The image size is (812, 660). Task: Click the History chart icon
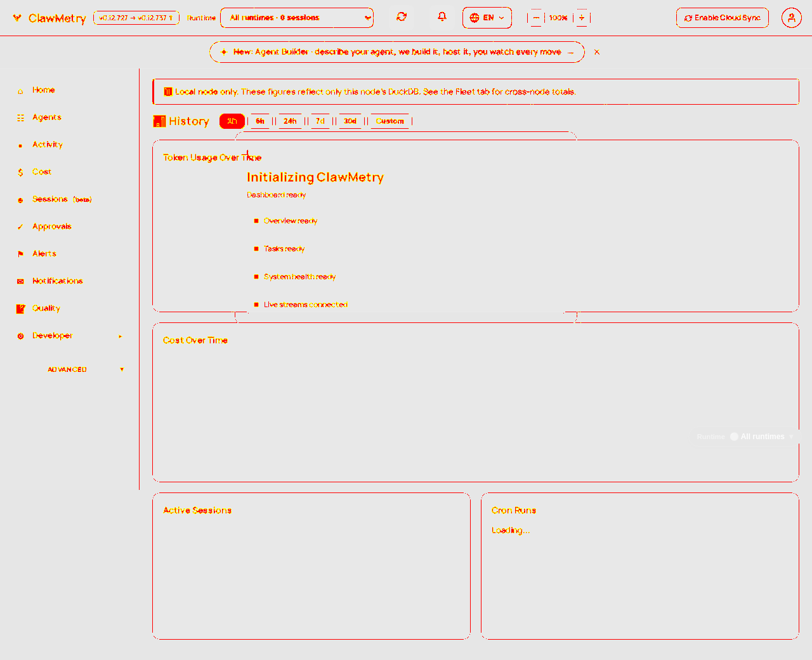[159, 121]
